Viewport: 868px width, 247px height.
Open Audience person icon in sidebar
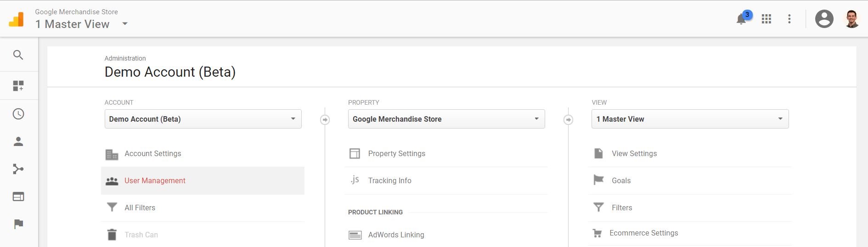point(18,141)
